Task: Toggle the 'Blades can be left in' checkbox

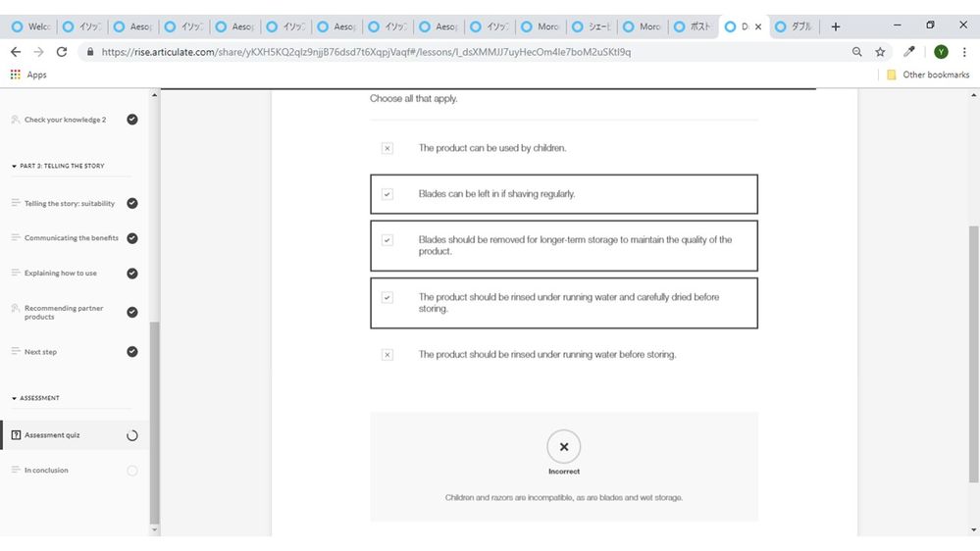Action: coord(387,194)
